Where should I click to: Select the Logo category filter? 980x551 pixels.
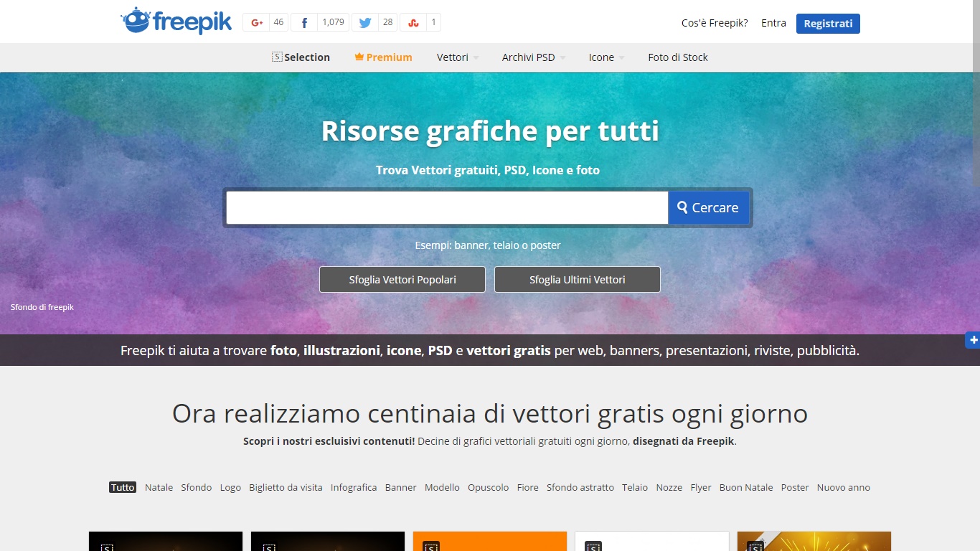coord(230,487)
